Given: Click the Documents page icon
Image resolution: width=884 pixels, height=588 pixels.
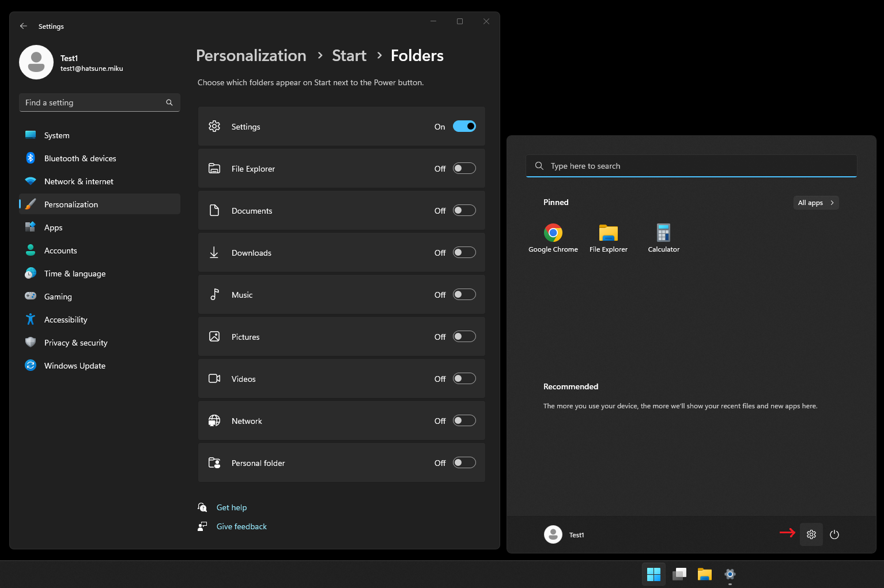Looking at the screenshot, I should 214,210.
